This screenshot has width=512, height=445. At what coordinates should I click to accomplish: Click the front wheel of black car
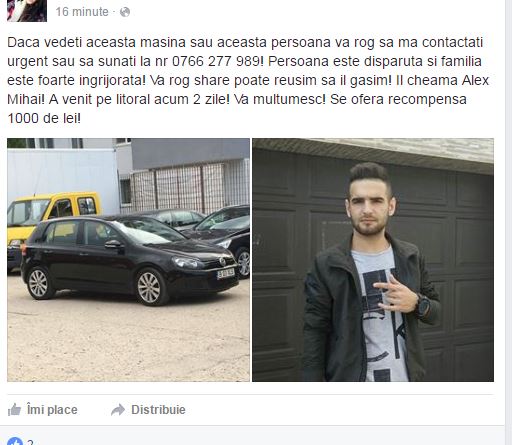coord(151,287)
